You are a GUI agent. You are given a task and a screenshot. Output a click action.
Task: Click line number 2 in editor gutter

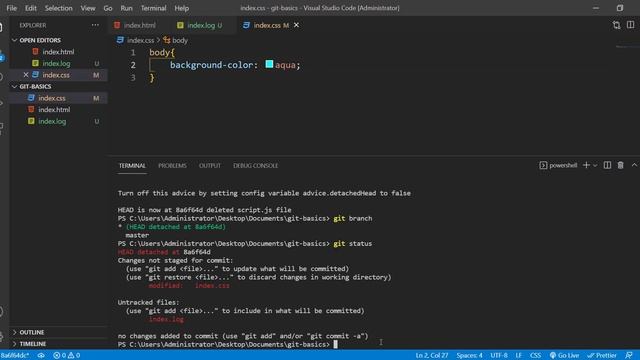(x=133, y=65)
